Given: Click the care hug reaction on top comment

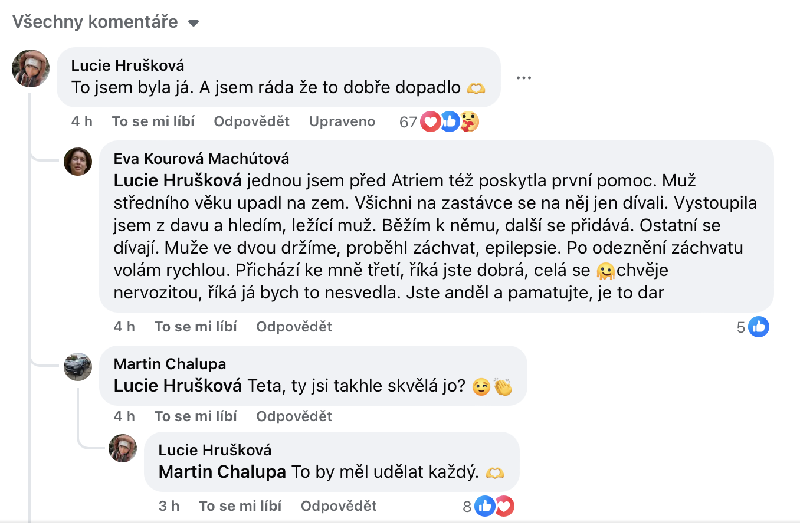Looking at the screenshot, I should tap(470, 122).
